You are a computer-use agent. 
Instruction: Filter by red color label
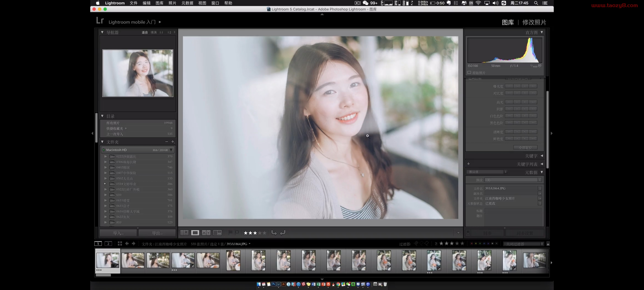[472, 243]
